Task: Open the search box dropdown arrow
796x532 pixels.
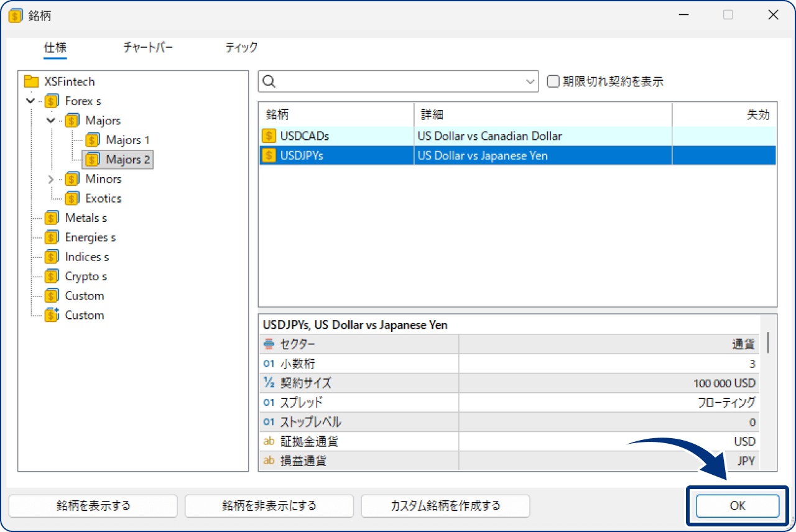Action: coord(530,81)
